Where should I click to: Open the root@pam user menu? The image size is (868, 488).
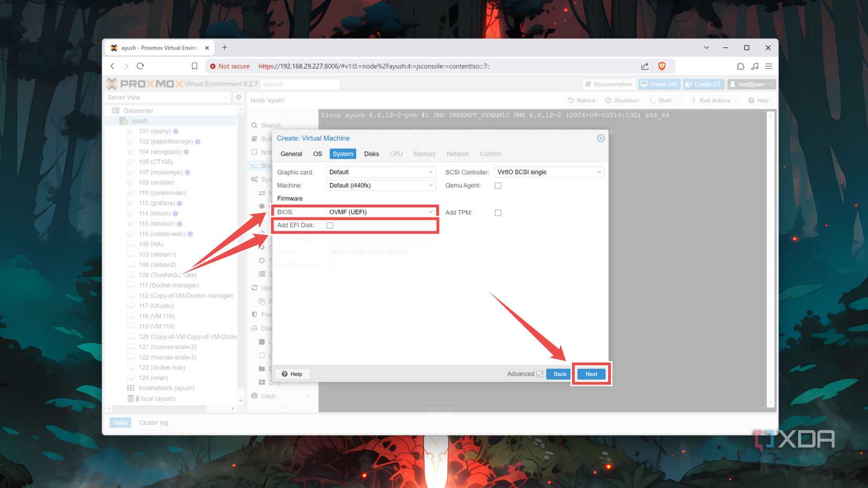click(752, 84)
